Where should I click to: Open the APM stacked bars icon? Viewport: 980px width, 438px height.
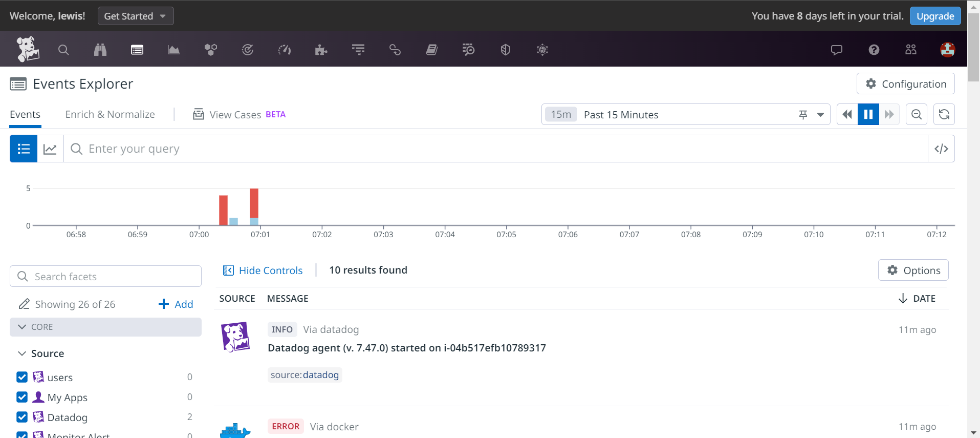[358, 50]
